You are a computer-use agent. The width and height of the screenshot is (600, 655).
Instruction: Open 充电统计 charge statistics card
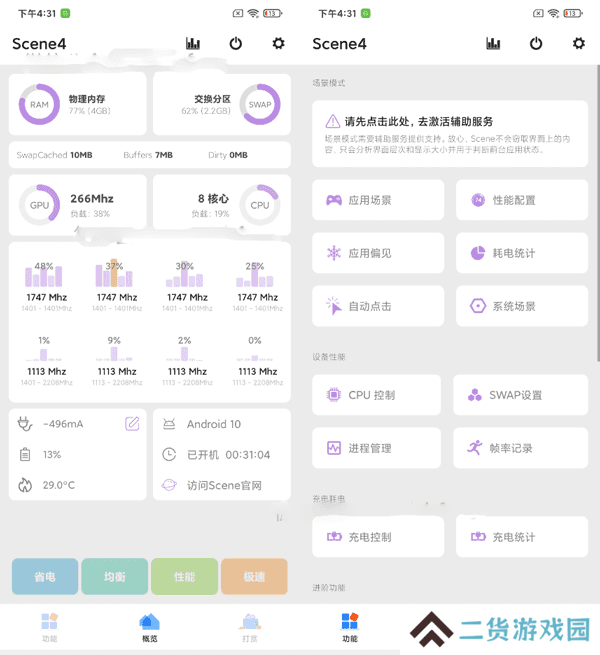tap(522, 536)
